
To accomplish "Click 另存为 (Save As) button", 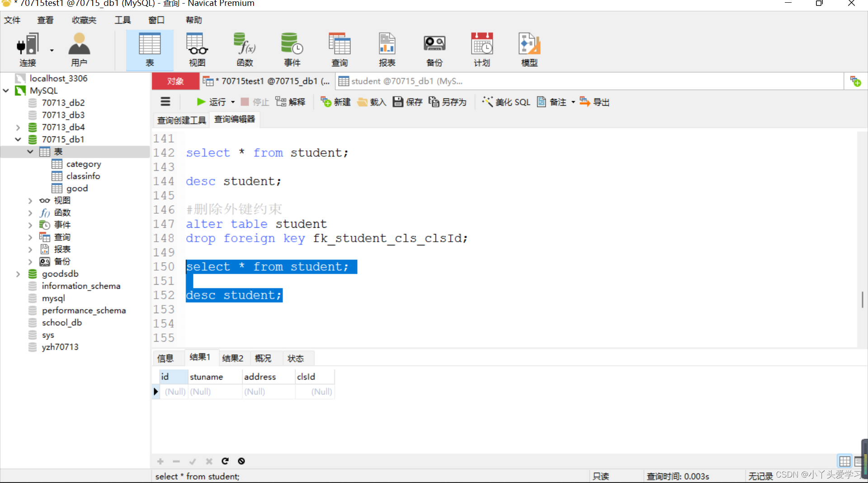I will coord(447,102).
